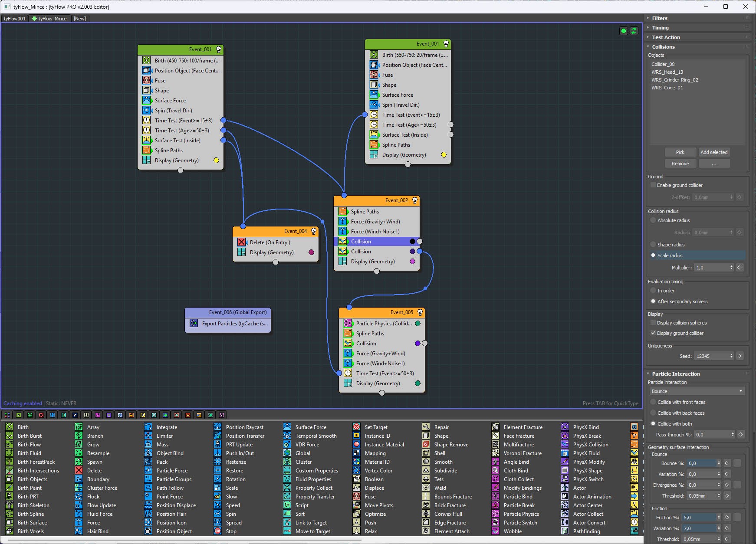Click the PhysX Collision operator icon
Screen dimensions: 756x544
coord(565,445)
